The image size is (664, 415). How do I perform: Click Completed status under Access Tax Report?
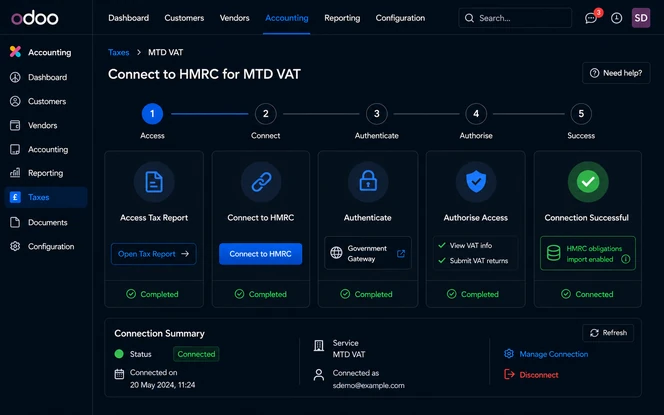pos(152,294)
